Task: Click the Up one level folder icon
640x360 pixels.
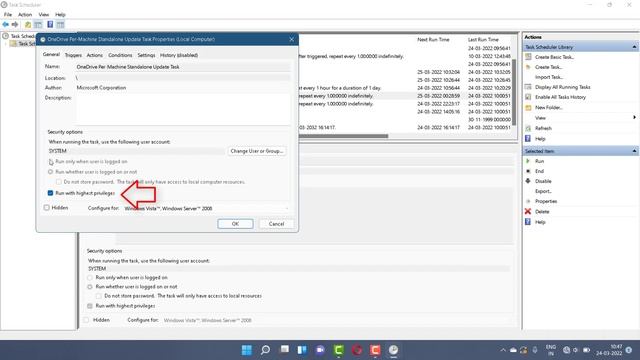Action: (x=28, y=24)
